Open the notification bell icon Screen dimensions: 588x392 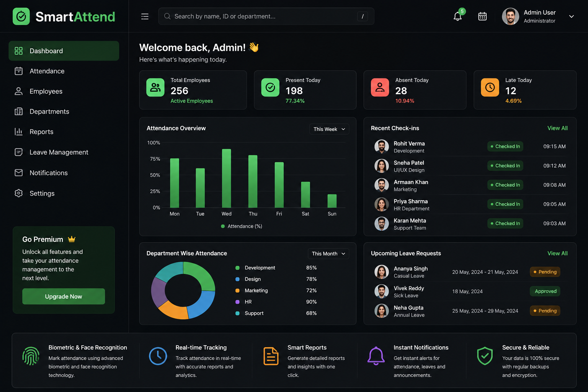point(457,16)
